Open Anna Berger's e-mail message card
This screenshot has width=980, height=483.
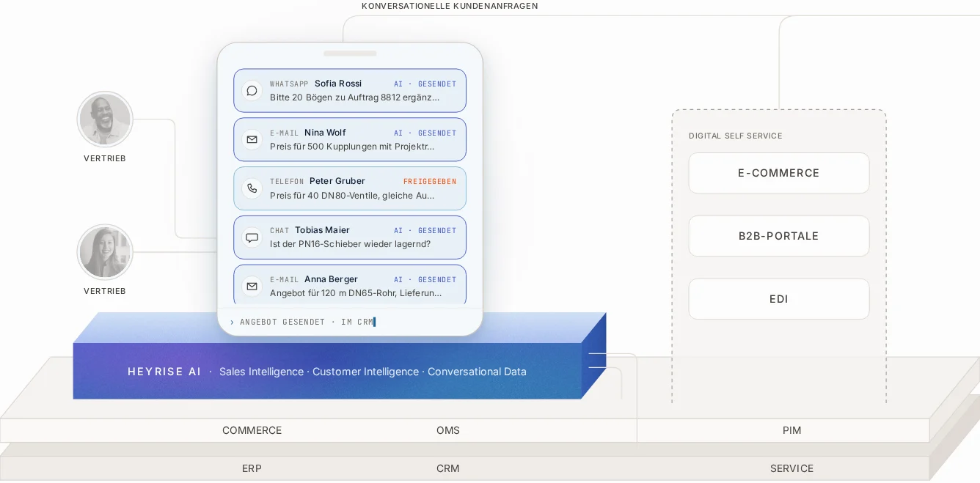[x=350, y=286]
